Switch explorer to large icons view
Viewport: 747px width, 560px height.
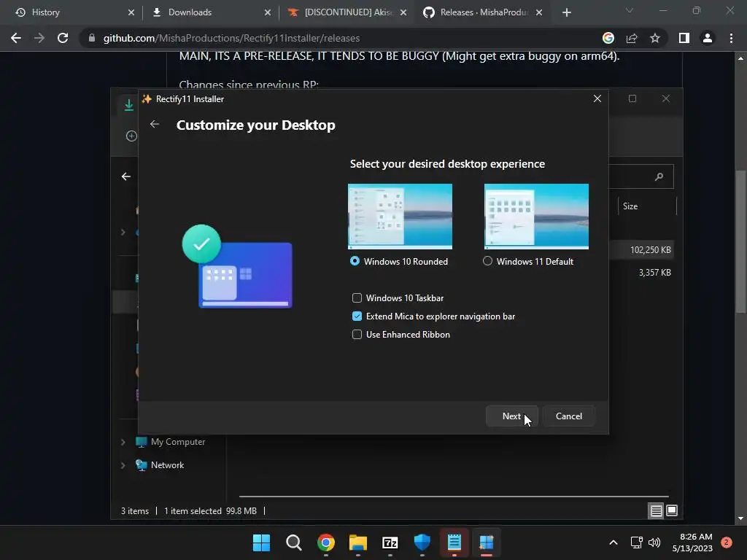[x=672, y=511]
